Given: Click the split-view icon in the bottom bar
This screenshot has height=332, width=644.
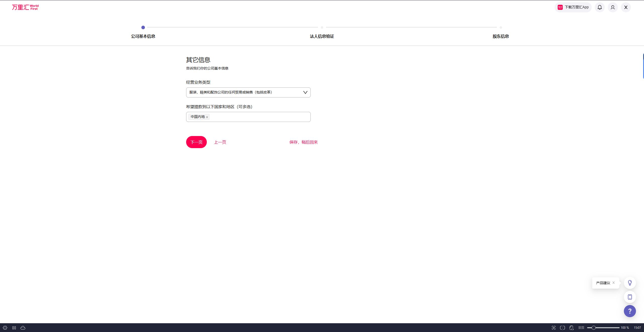Looking at the screenshot, I should pos(562,328).
